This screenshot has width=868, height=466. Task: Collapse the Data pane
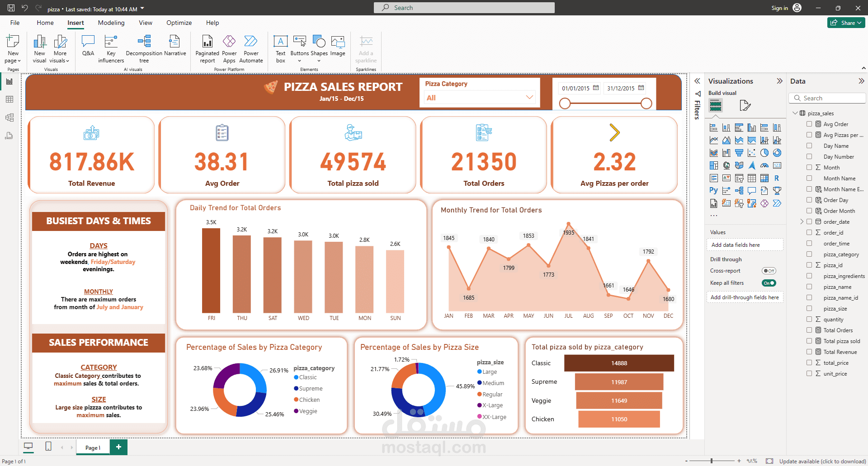pos(861,81)
